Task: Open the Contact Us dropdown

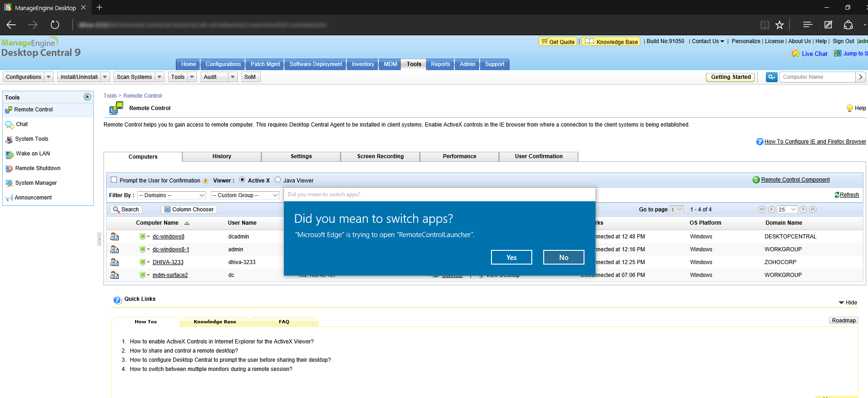Action: tap(708, 41)
